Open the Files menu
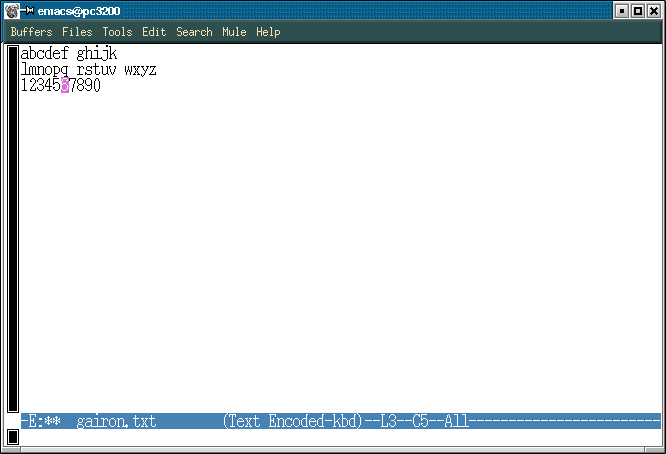666x454 pixels. (x=77, y=32)
